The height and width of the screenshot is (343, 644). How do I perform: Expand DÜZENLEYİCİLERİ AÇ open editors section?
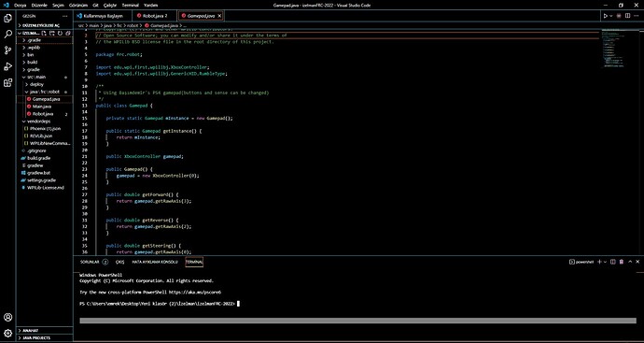tap(45, 25)
